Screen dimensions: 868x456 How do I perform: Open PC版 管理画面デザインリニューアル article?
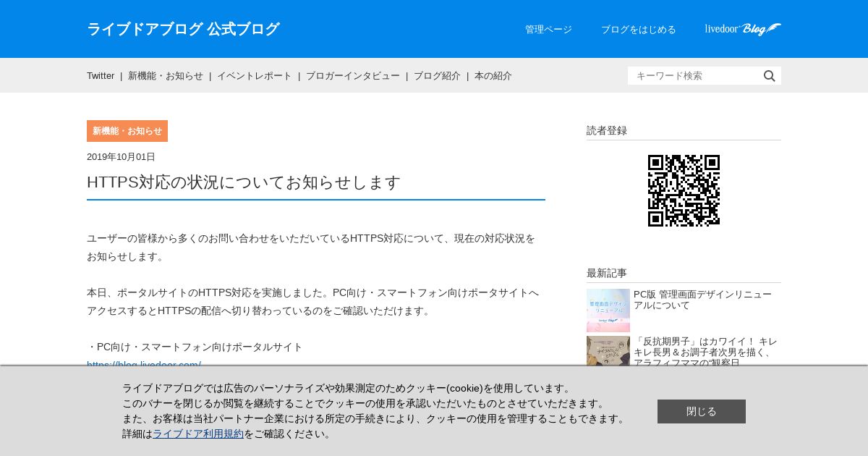coord(702,300)
